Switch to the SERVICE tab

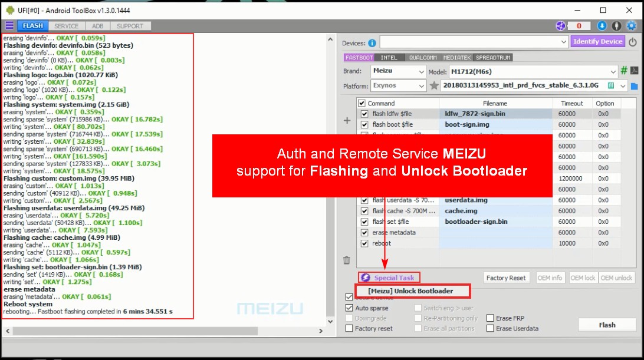point(67,26)
